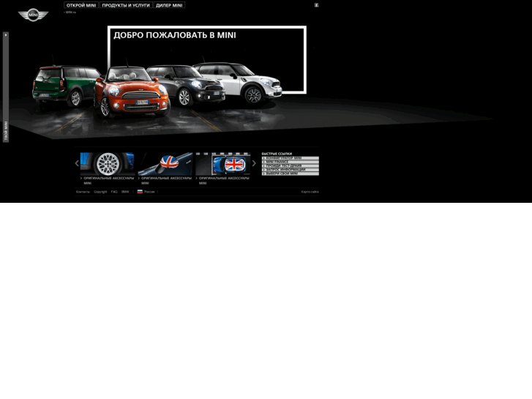Open the MINI FINANCE quick link
The width and height of the screenshot is (532, 399).
290,162
